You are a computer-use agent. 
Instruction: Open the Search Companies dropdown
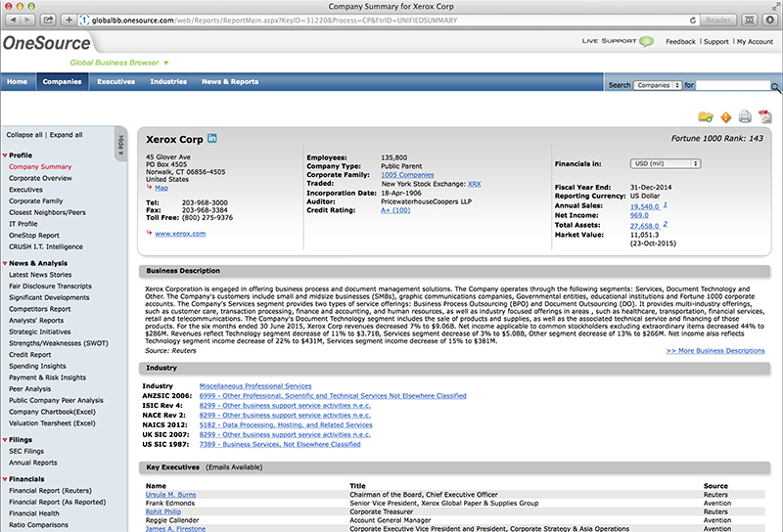pos(658,85)
